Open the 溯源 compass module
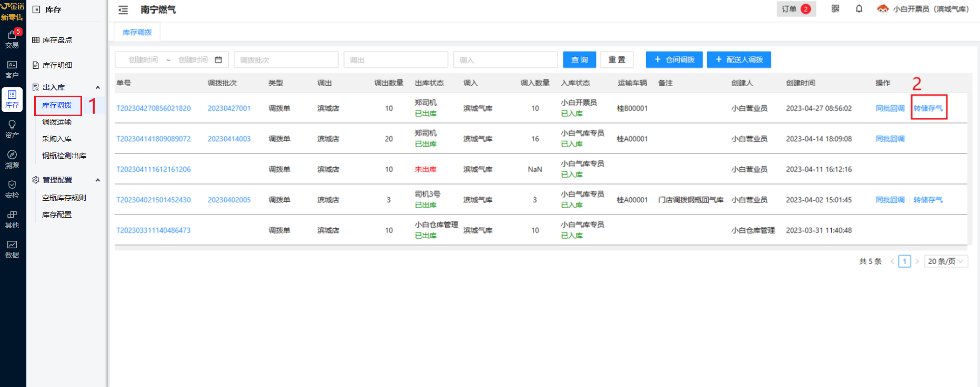The width and height of the screenshot is (980, 387). click(12, 159)
